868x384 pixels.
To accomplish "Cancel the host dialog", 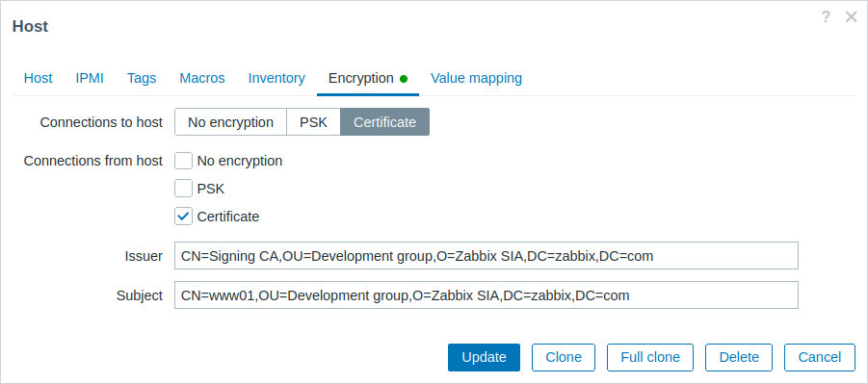I will [819, 357].
